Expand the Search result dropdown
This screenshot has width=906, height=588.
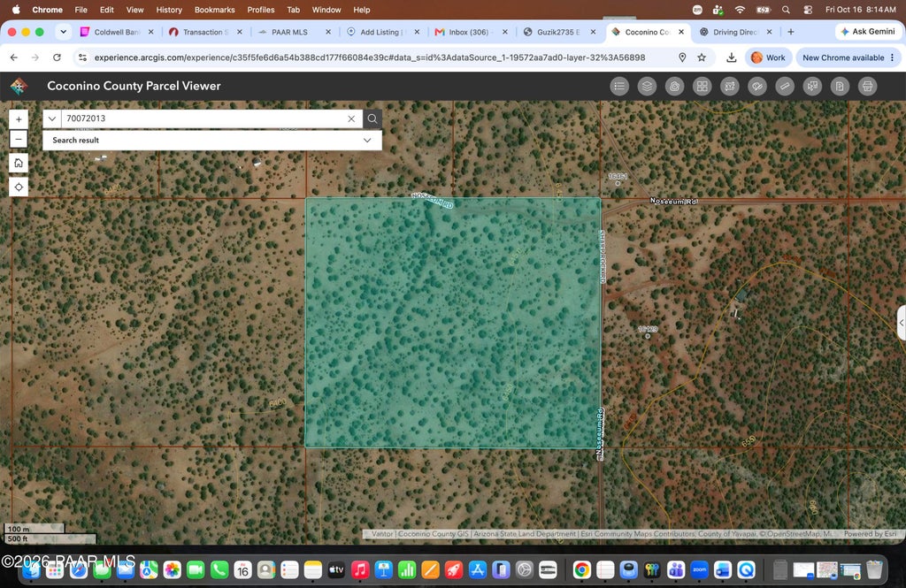367,141
